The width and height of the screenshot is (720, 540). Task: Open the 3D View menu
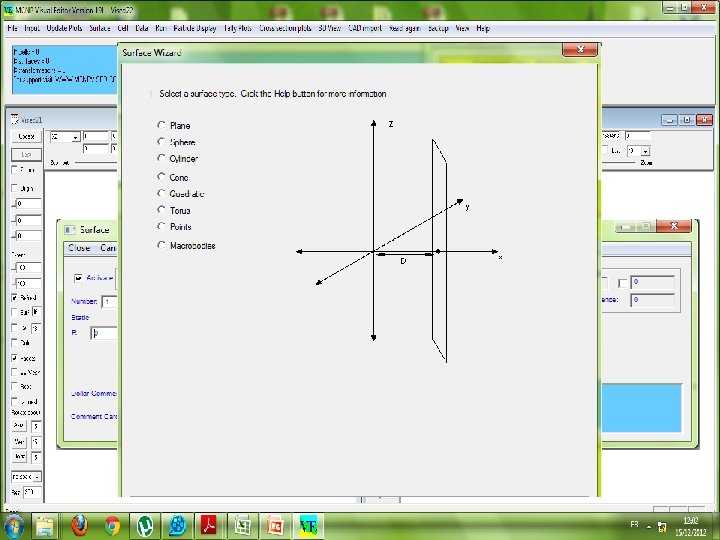(x=330, y=28)
